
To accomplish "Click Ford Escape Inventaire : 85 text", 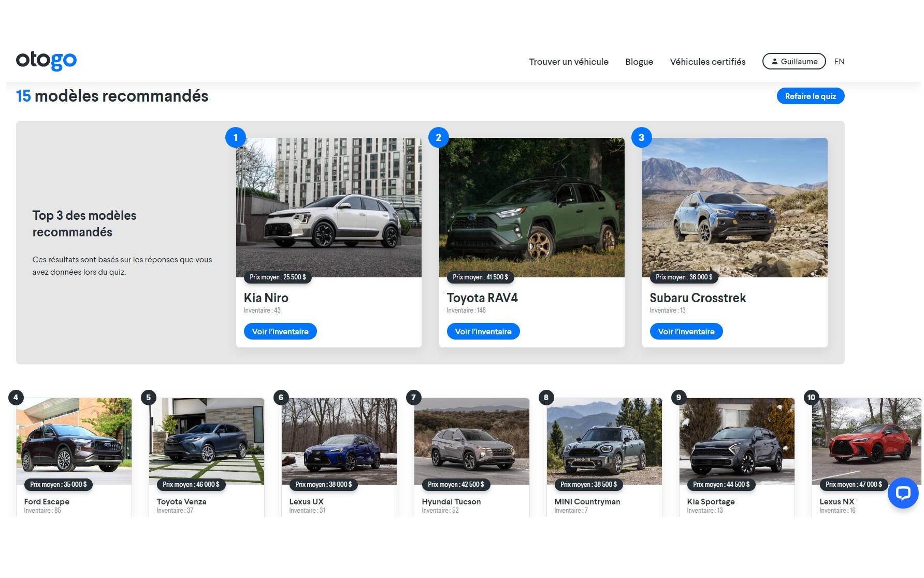I will coord(42,511).
